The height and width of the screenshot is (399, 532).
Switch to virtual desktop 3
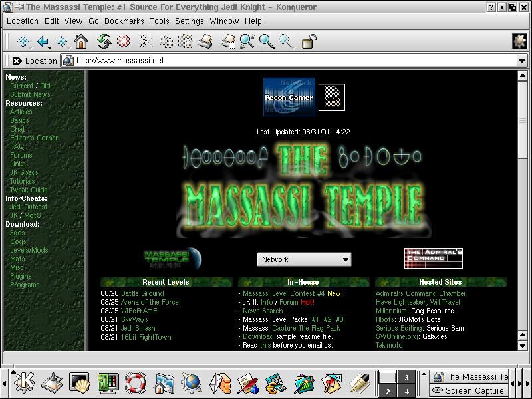[406, 377]
